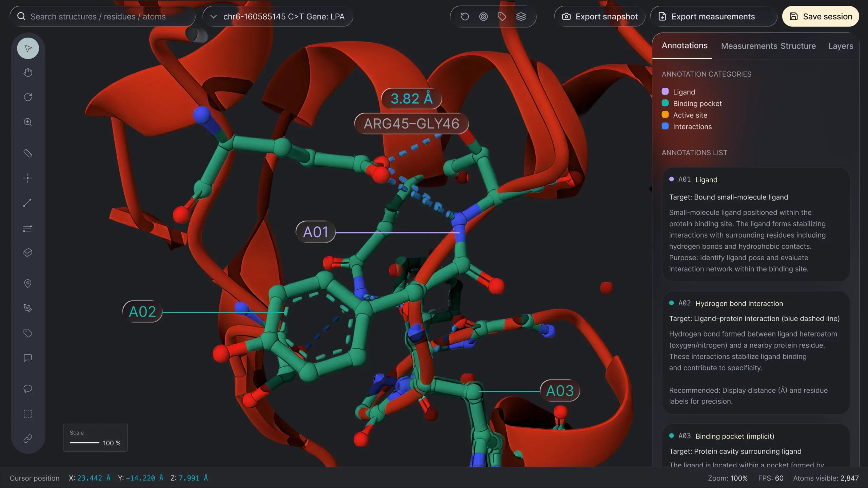Select the pointer selection tool
Viewport: 868px width, 488px height.
point(28,48)
